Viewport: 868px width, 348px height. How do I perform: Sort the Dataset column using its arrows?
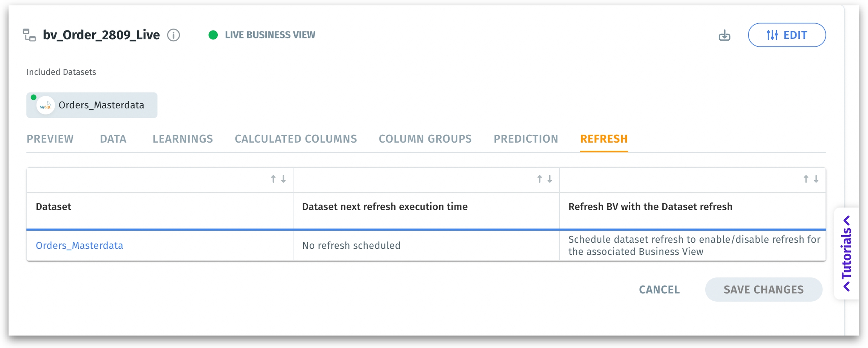tap(278, 179)
